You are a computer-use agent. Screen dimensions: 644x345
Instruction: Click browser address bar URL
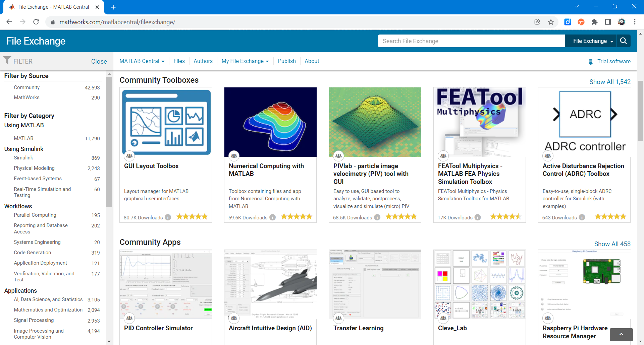[117, 22]
